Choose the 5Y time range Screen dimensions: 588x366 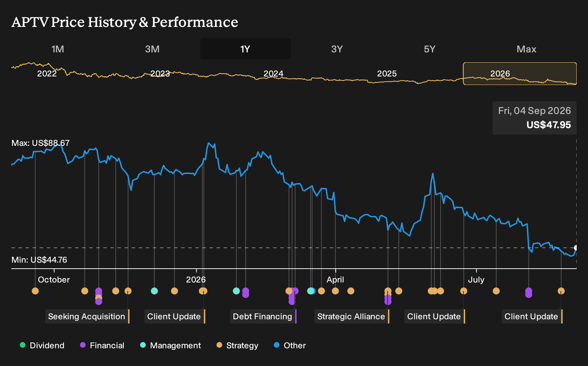pyautogui.click(x=430, y=49)
